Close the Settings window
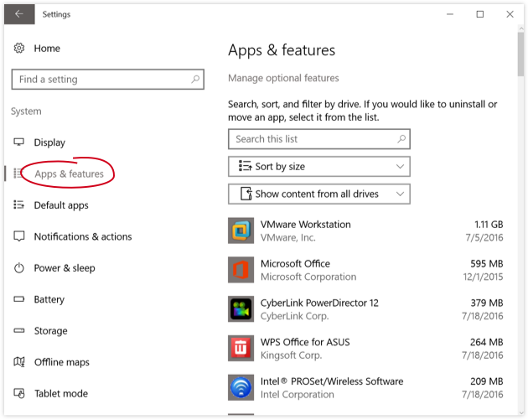This screenshot has height=420, width=528. pos(510,14)
